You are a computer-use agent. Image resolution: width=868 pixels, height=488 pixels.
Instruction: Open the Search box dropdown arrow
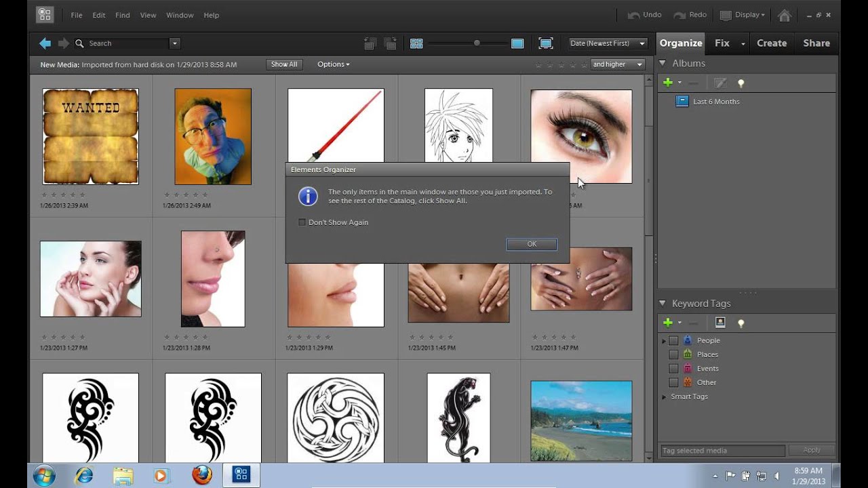coord(174,43)
